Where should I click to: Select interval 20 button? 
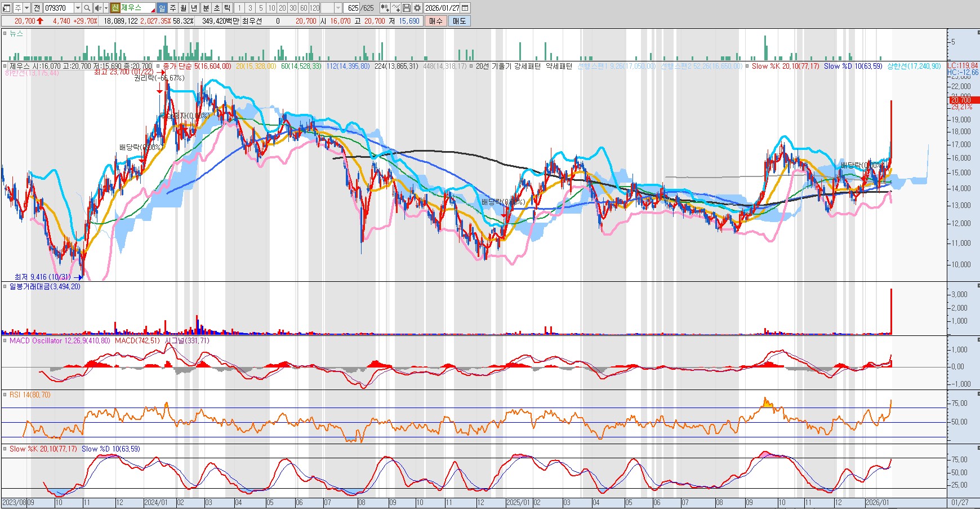[282, 8]
